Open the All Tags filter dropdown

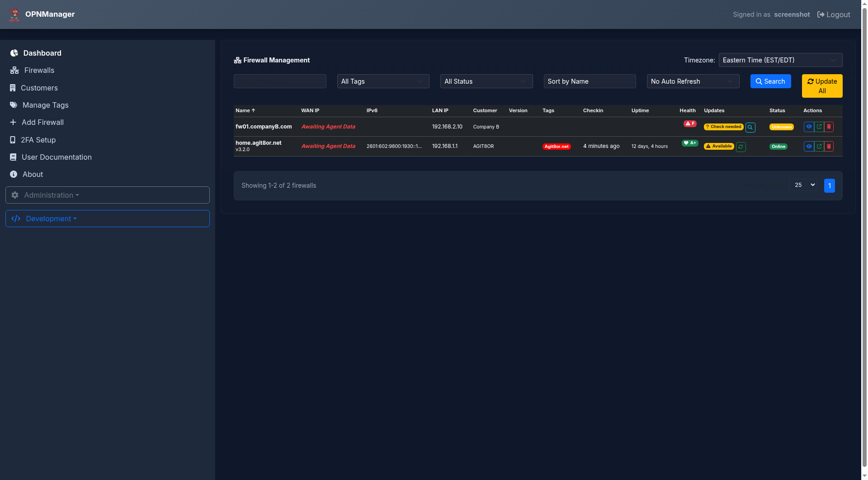[382, 81]
